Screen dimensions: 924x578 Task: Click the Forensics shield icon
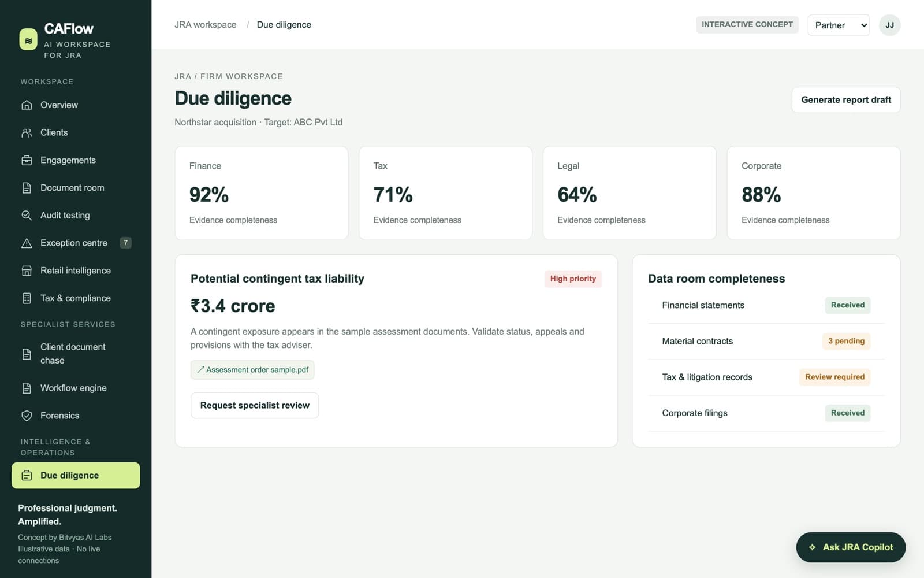tap(27, 416)
